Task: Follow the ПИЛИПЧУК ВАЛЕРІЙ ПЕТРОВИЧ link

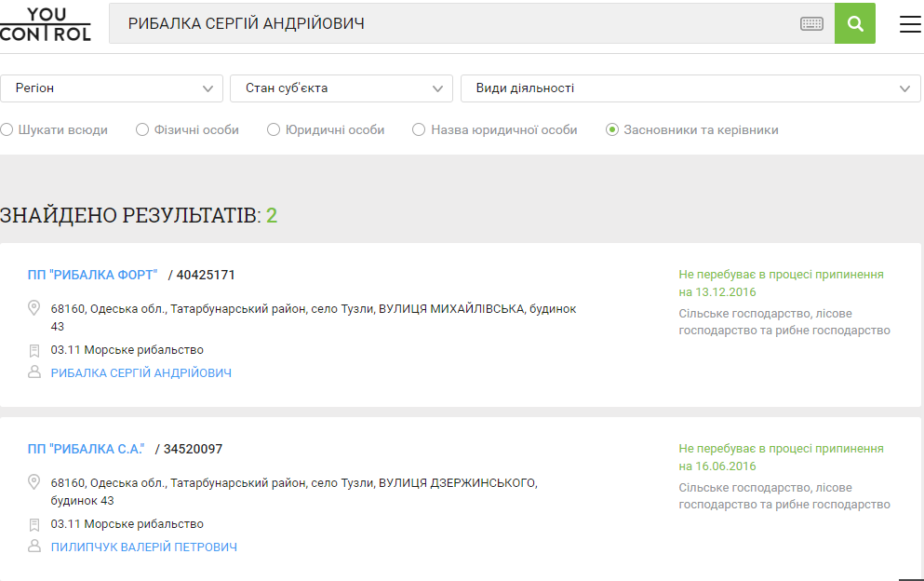Action: point(144,547)
